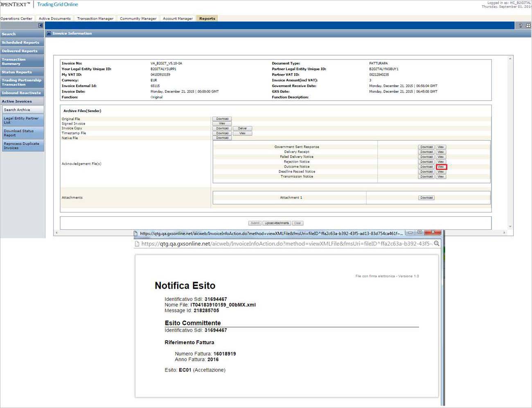Download the Outcome Notice
Image resolution: width=532 pixels, height=408 pixels.
[x=426, y=167]
